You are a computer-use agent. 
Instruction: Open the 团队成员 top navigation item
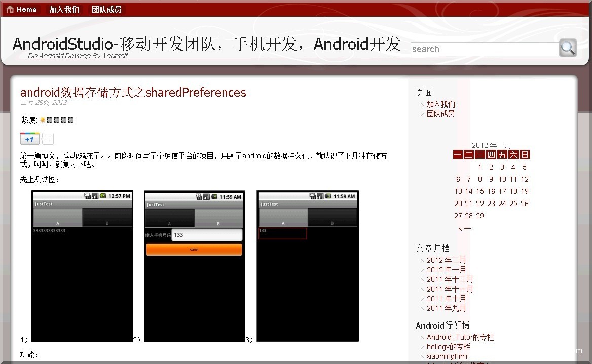pyautogui.click(x=106, y=10)
